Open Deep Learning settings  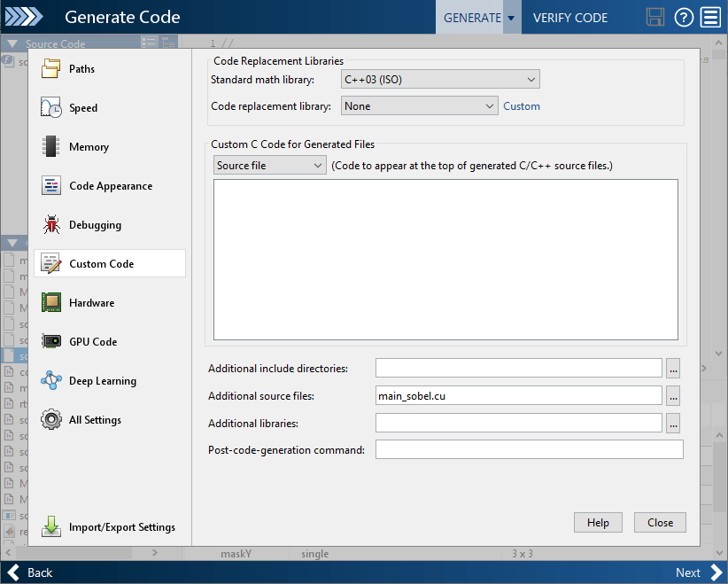pos(52,381)
